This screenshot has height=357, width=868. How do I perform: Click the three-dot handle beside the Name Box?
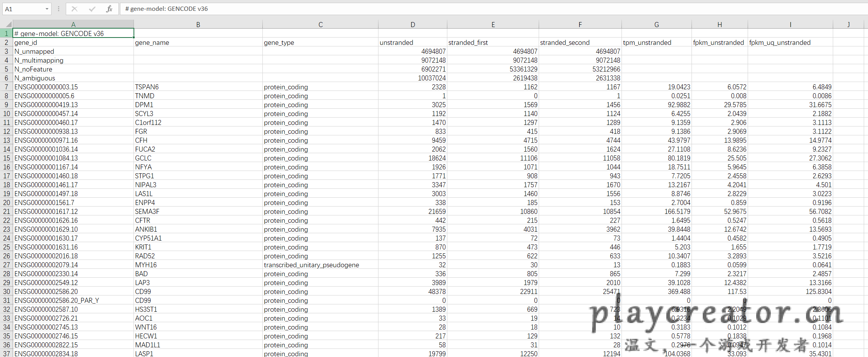pyautogui.click(x=58, y=9)
